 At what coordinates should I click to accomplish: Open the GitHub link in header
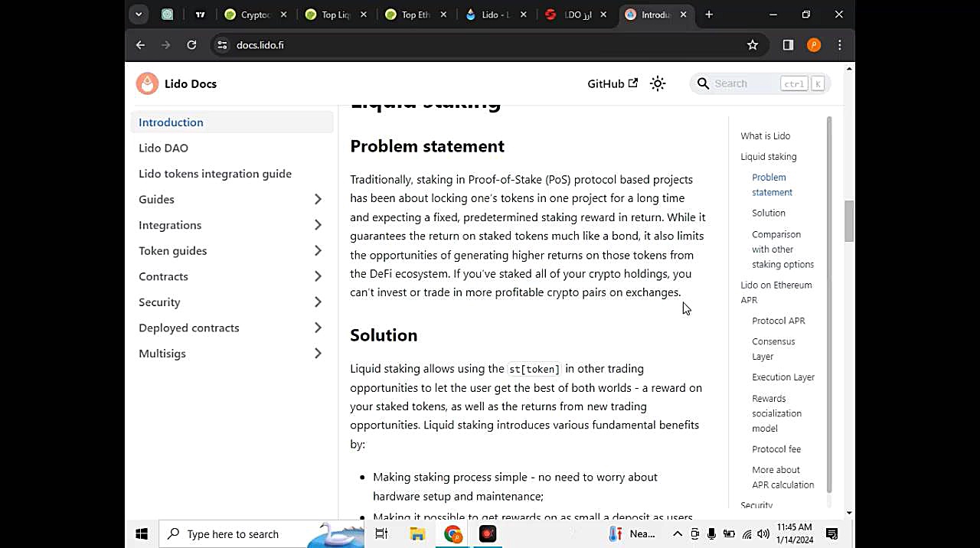coord(612,83)
